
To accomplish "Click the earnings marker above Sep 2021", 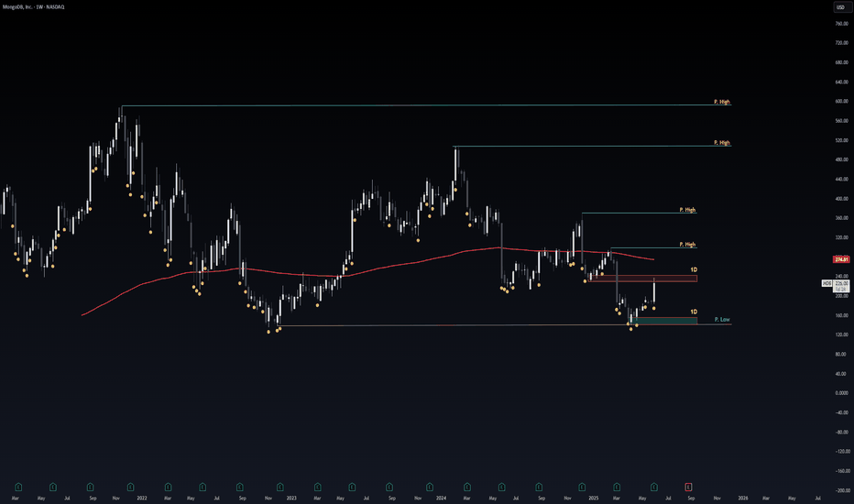I will point(91,488).
